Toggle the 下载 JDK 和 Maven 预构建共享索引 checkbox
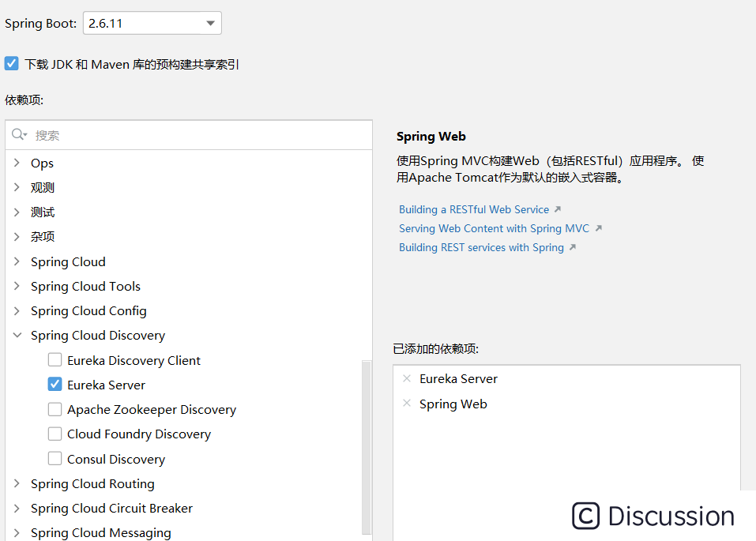Image resolution: width=756 pixels, height=541 pixels. pos(11,62)
